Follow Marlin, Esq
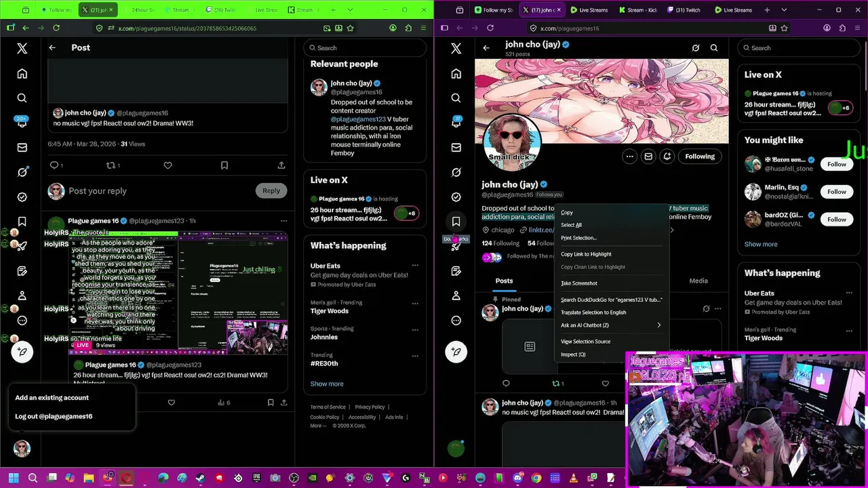Viewport: 868px width, 488px height. (836, 192)
